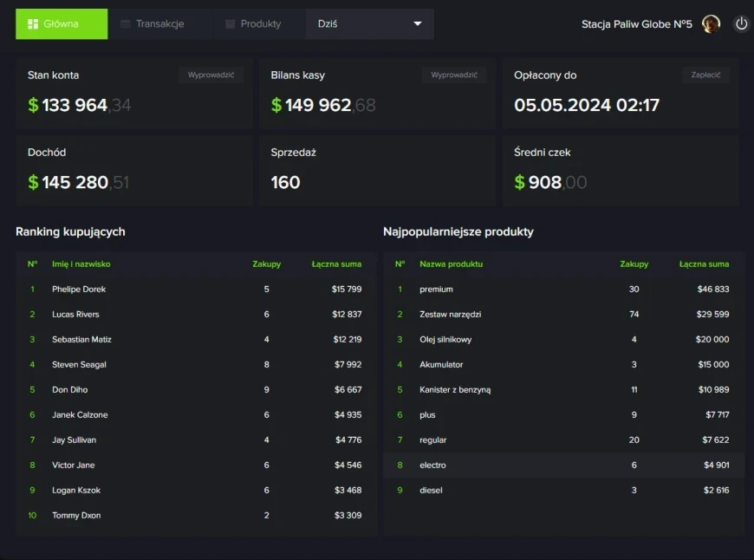Click the Stacja Paliw Globe station name
Viewport: 754px width, 560px height.
[x=636, y=24]
